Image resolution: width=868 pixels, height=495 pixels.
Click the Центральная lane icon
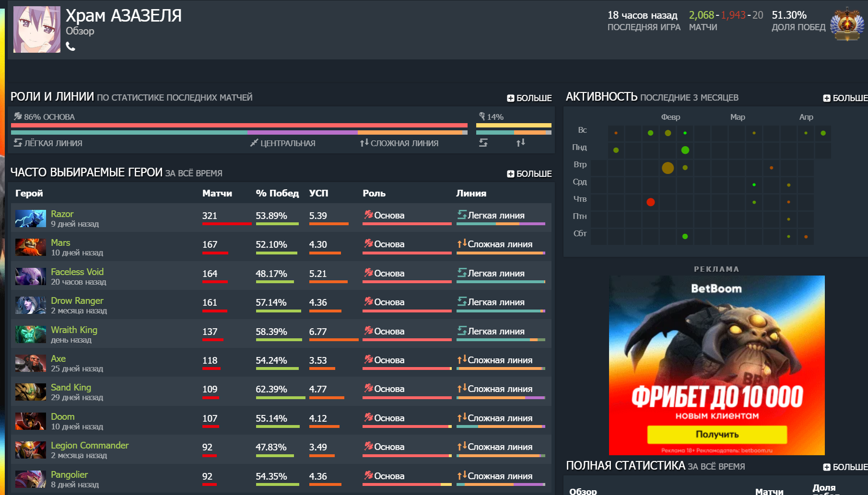pyautogui.click(x=254, y=143)
